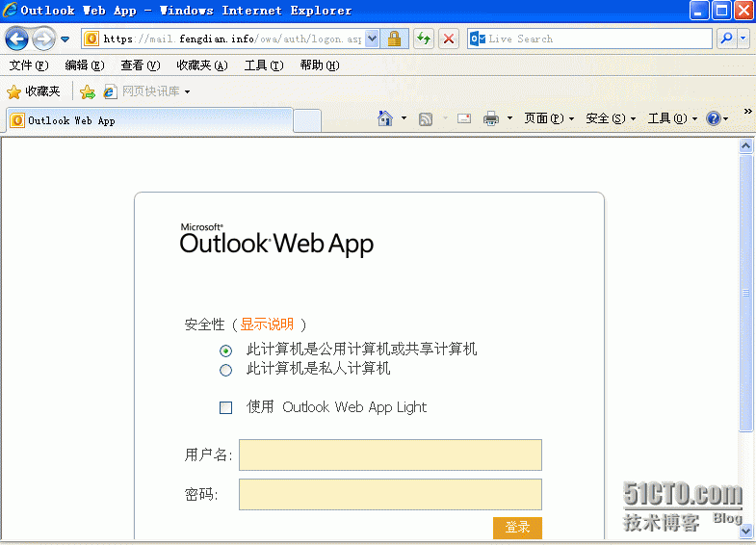This screenshot has height=545, width=756.
Task: Click the scrollbar up arrow
Action: coord(745,146)
